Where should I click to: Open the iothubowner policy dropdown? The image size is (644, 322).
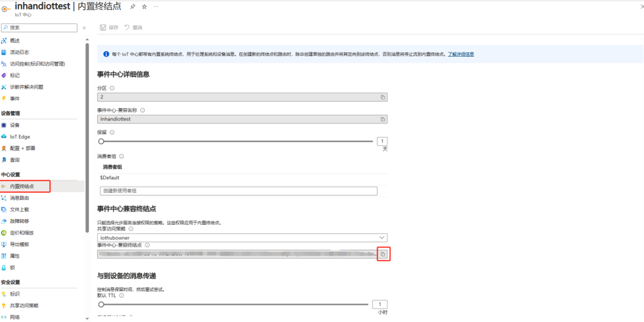(242, 238)
